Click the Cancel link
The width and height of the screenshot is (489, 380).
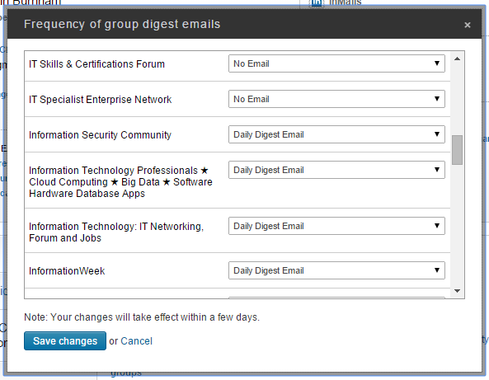point(136,341)
